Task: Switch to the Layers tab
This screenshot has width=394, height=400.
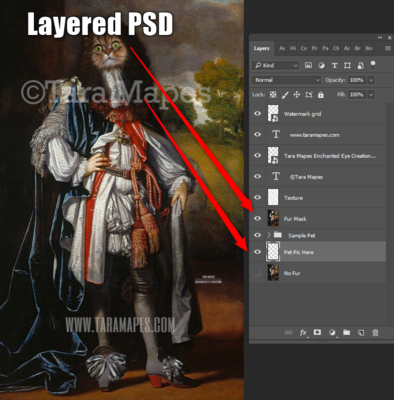Action: (262, 49)
